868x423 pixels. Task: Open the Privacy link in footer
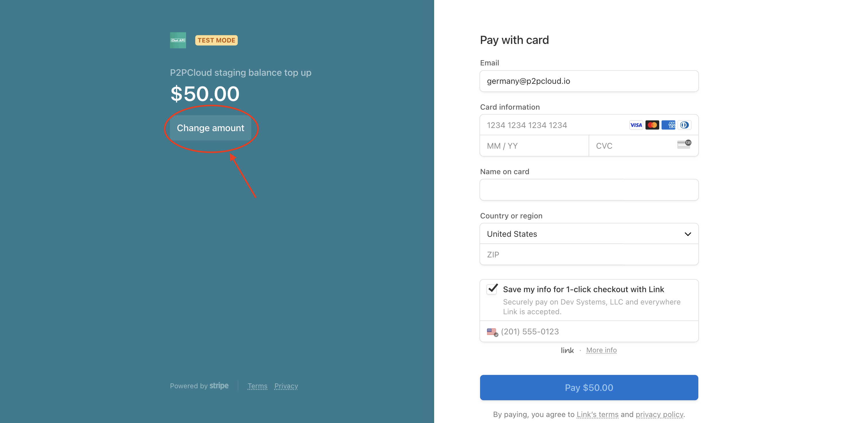(286, 386)
